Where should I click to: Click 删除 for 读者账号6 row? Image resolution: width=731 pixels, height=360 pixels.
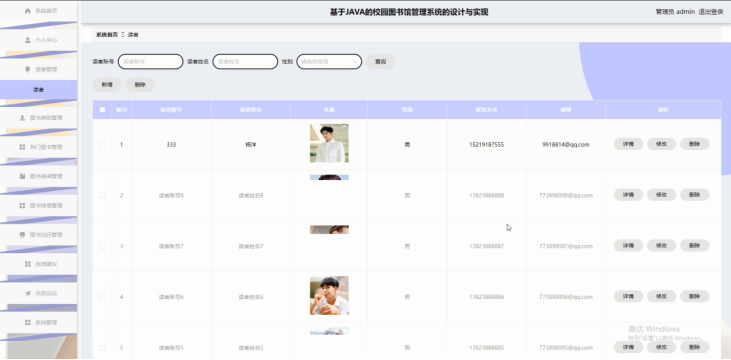(695, 297)
